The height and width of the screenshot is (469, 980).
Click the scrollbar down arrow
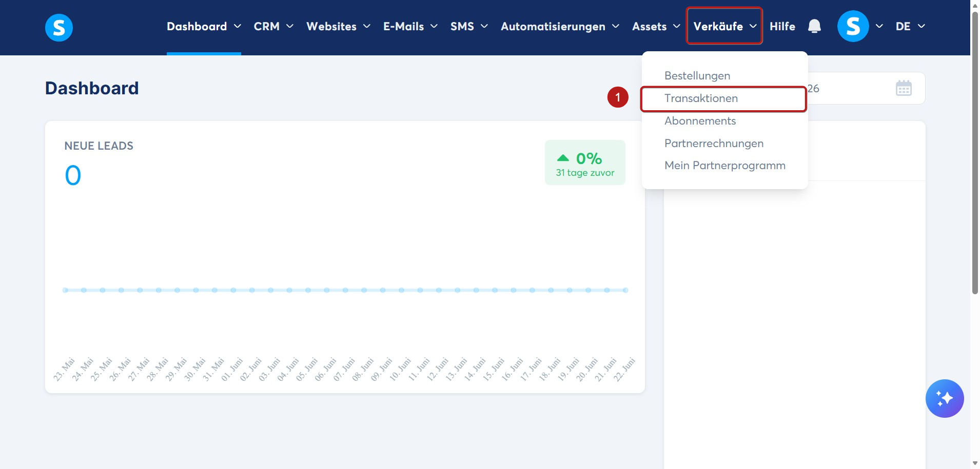point(975,463)
